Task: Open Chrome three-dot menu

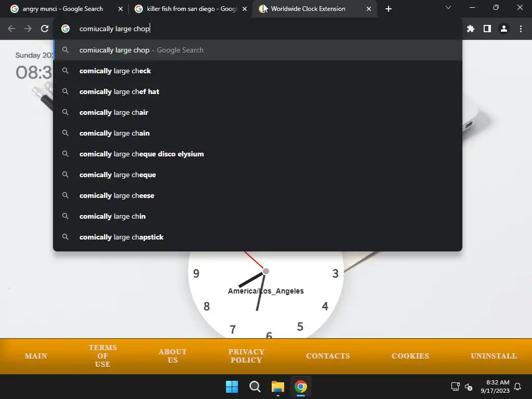Action: 521,29
